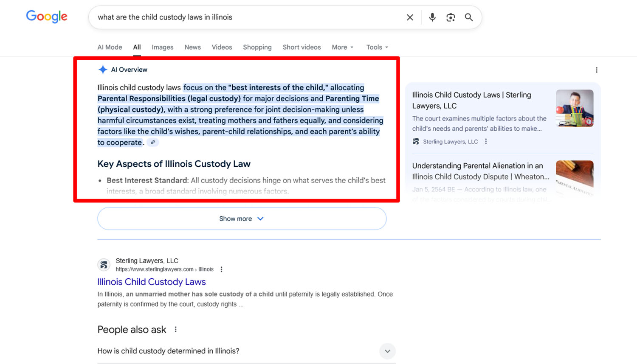The height and width of the screenshot is (364, 637).
Task: Expand 'How is child custody determined' question
Action: coord(387,351)
